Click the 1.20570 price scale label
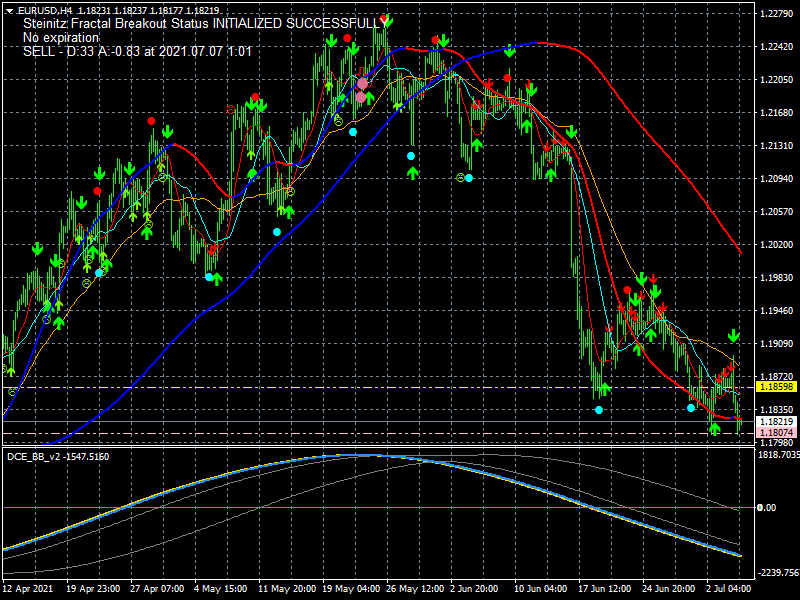This screenshot has height=600, width=800. [x=777, y=212]
